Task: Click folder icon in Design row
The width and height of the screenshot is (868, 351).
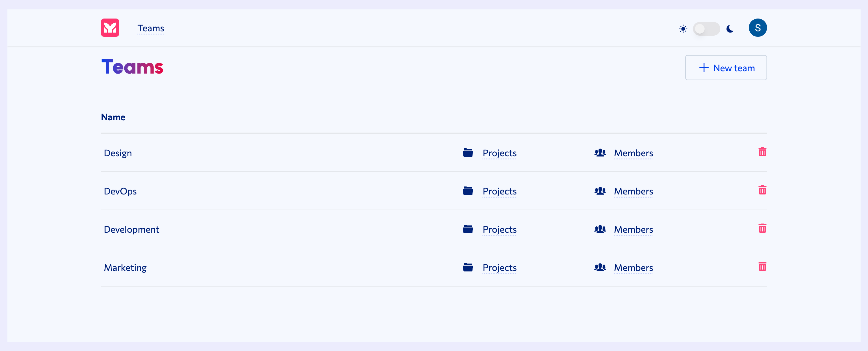Action: 468,153
